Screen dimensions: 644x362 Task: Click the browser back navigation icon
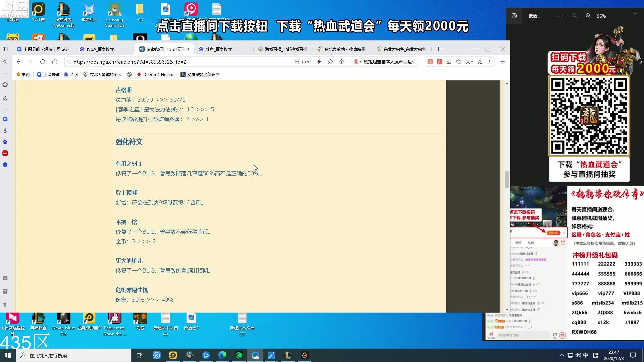coord(18,62)
